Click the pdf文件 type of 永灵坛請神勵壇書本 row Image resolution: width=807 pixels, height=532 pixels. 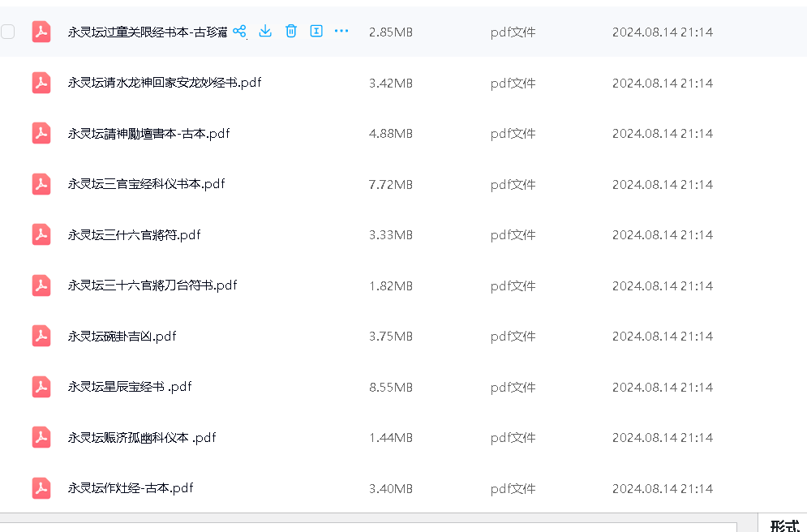click(x=513, y=134)
